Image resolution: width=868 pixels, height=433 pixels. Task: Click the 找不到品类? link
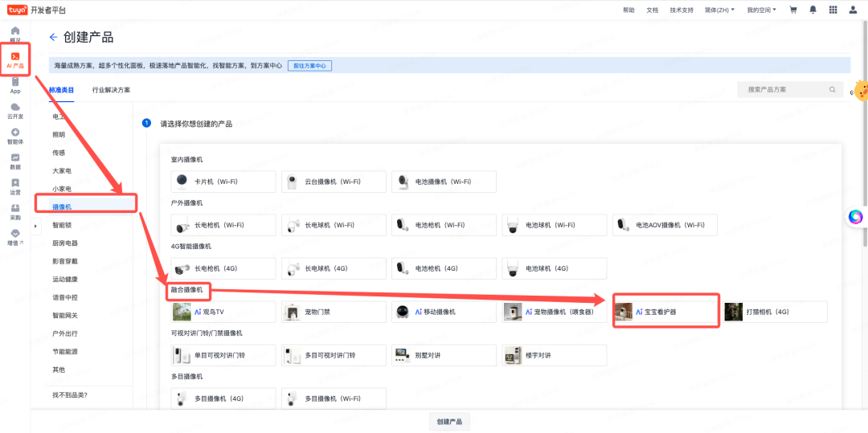pos(70,395)
